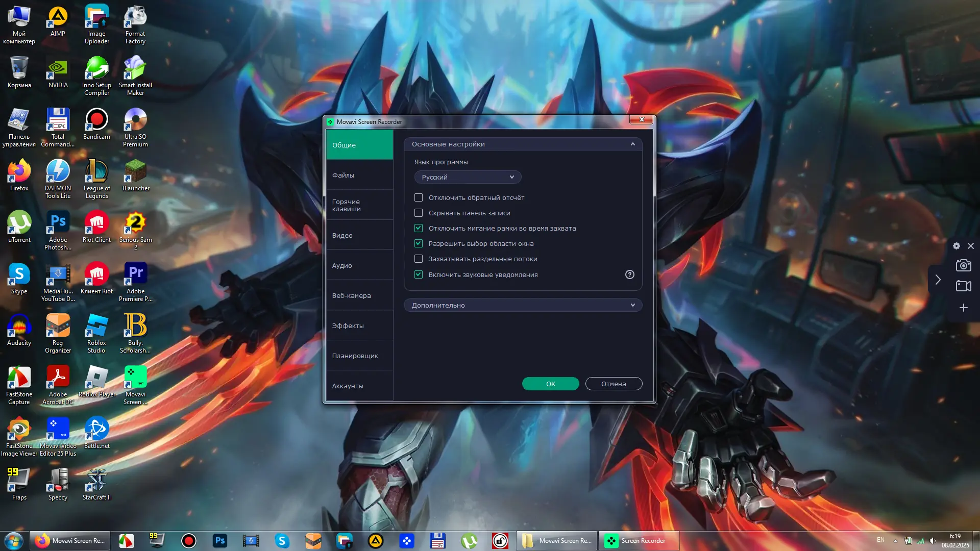
Task: Check the Скрывать панель записи option
Action: [x=419, y=213]
